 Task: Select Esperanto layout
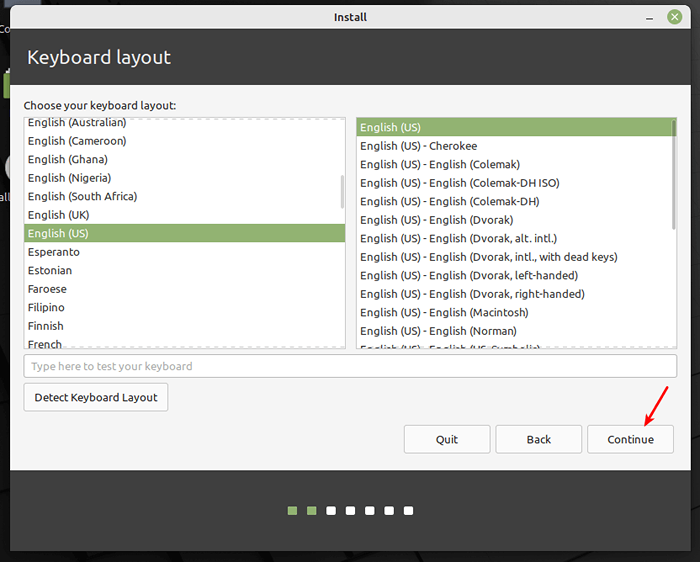click(x=184, y=252)
